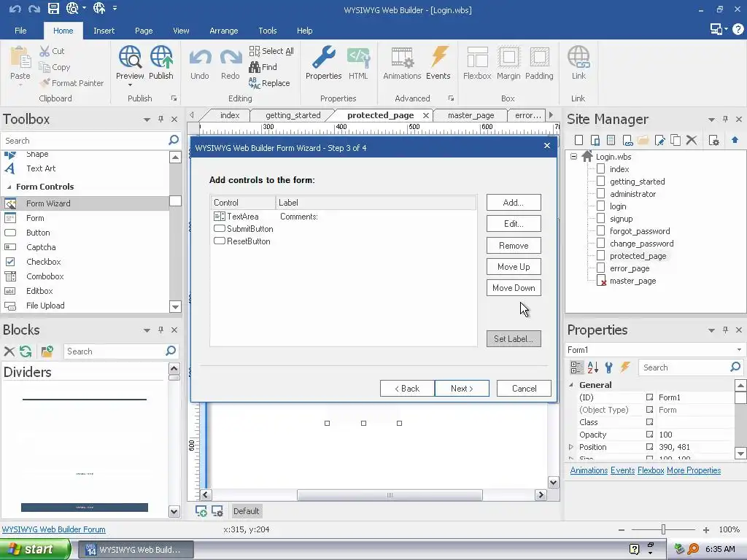Toggle checkbox beside Opacity property
This screenshot has height=560, width=747.
point(649,435)
